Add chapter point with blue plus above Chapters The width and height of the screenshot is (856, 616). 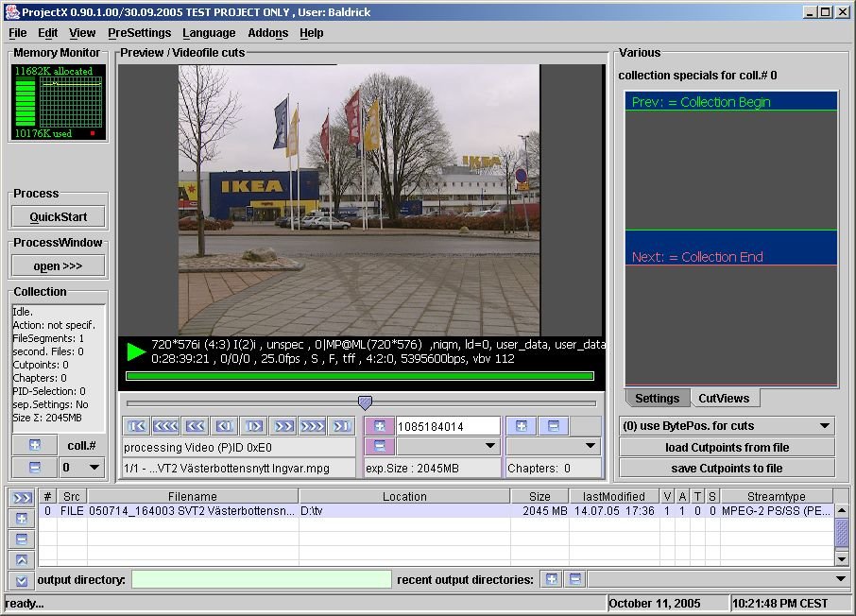tap(522, 426)
